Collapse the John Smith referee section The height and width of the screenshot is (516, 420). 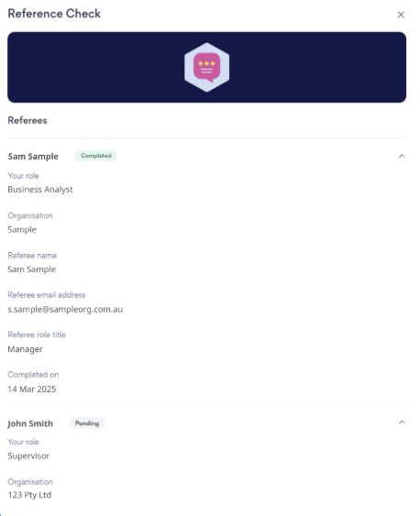pos(402,423)
